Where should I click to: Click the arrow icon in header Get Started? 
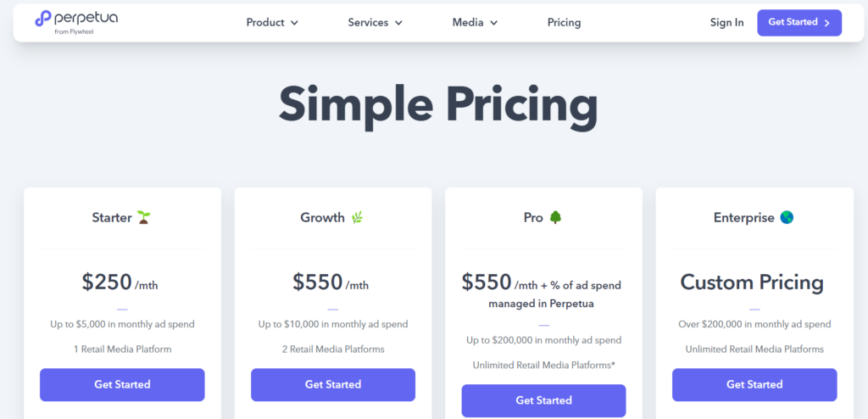(827, 23)
